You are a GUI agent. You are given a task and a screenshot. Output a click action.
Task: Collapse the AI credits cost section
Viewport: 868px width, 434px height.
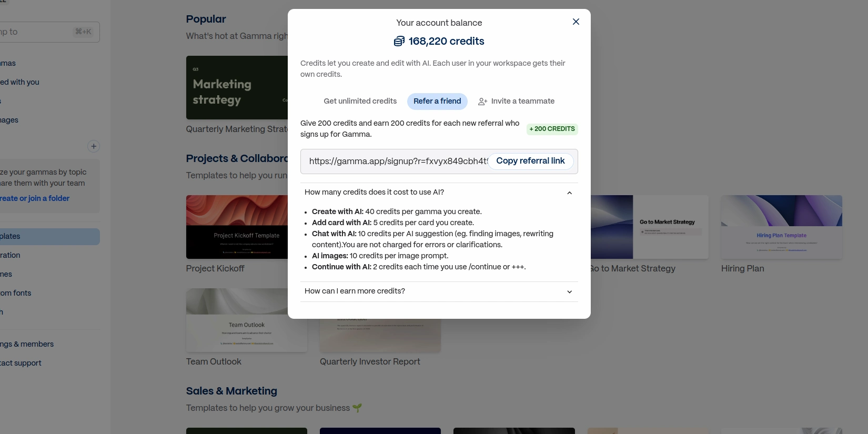pyautogui.click(x=569, y=193)
